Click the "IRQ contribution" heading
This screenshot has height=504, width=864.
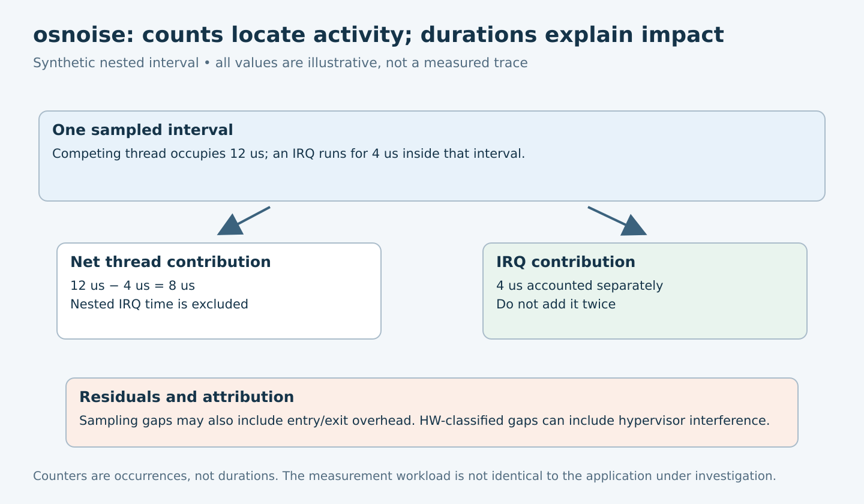[566, 262]
